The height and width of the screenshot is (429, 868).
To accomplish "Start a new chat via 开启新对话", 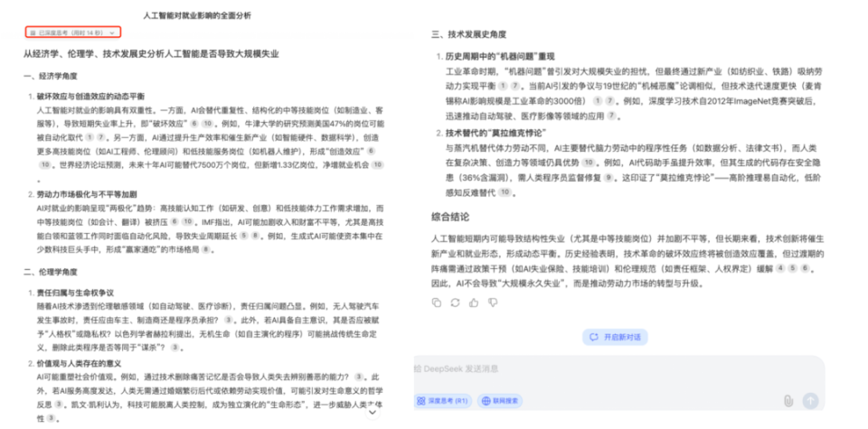I will click(x=615, y=337).
